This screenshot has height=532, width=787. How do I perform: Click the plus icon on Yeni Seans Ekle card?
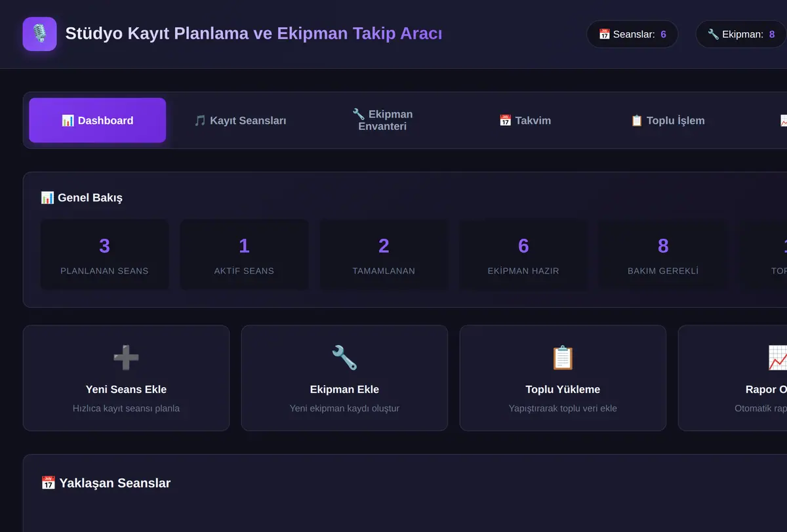click(126, 358)
